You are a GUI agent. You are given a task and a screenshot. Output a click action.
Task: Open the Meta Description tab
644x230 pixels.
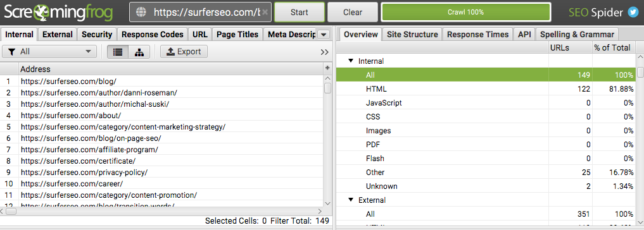coord(291,35)
